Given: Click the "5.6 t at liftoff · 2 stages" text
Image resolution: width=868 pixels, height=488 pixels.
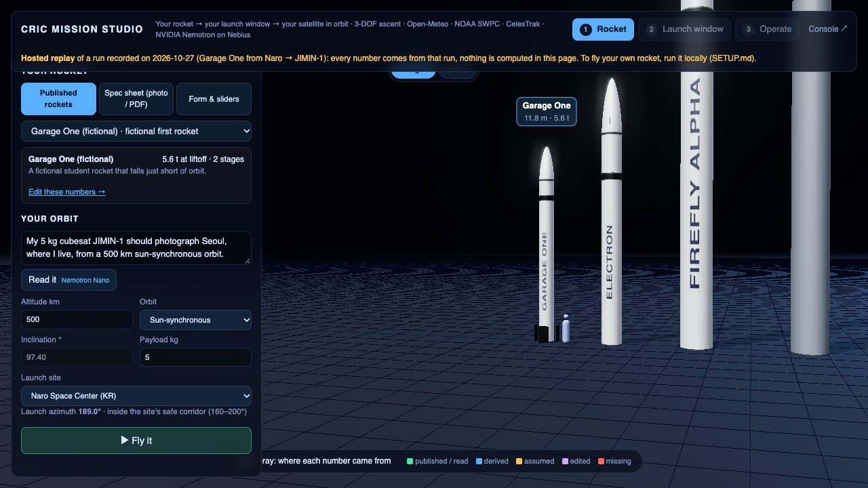Looking at the screenshot, I should (x=203, y=159).
